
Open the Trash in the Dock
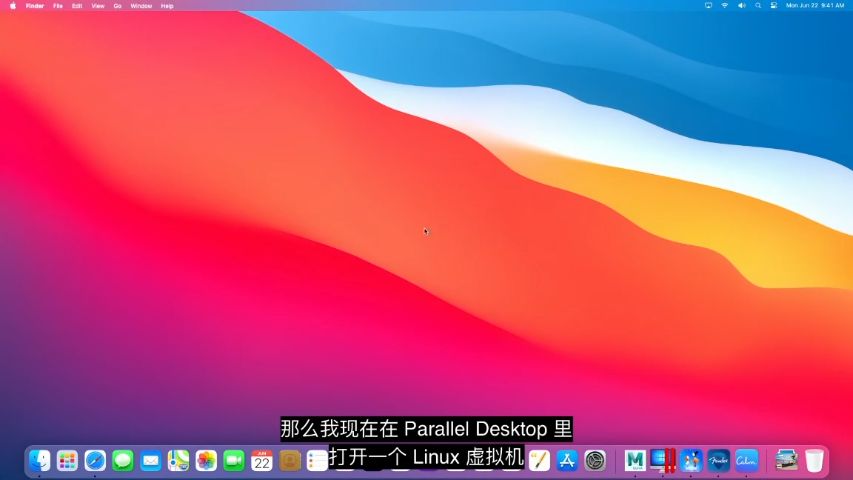coord(814,460)
